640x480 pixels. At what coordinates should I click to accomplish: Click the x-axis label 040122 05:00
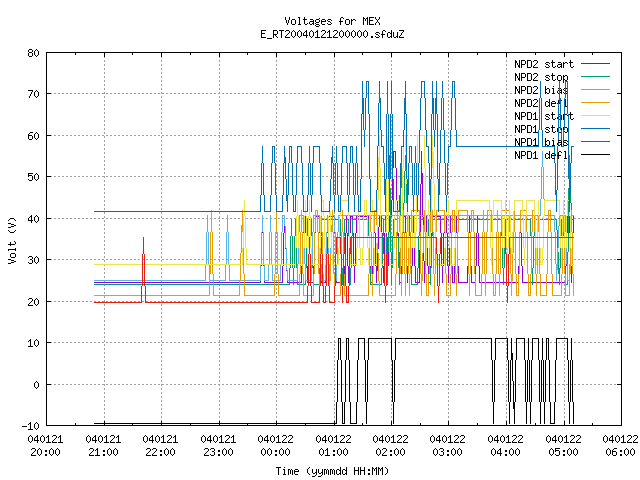coord(564,446)
